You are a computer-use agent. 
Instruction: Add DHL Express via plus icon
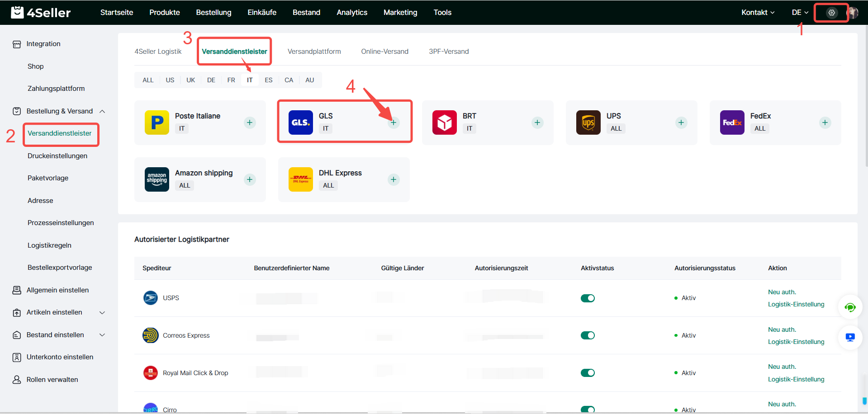(394, 179)
